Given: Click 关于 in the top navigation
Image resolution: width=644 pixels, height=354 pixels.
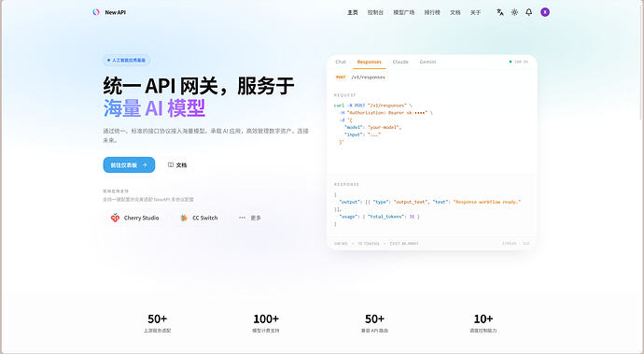Looking at the screenshot, I should pyautogui.click(x=476, y=13).
